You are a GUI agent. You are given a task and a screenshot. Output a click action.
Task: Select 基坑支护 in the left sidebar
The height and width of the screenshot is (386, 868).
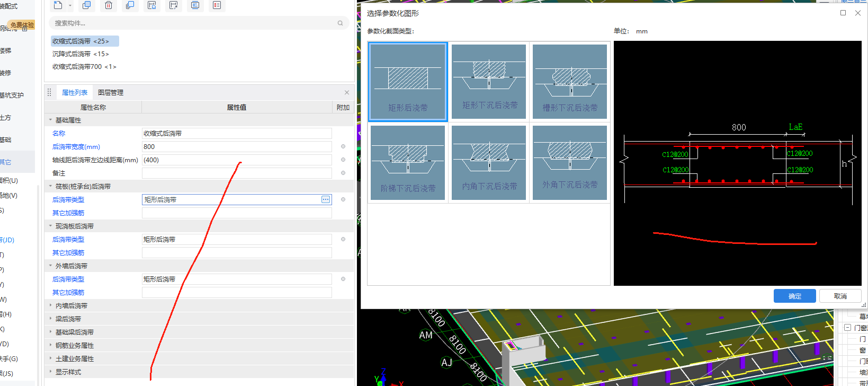click(12, 95)
